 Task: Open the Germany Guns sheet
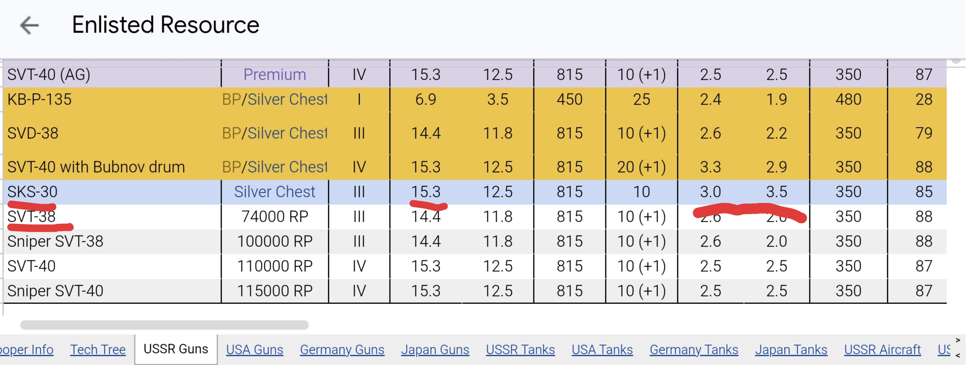(x=342, y=350)
